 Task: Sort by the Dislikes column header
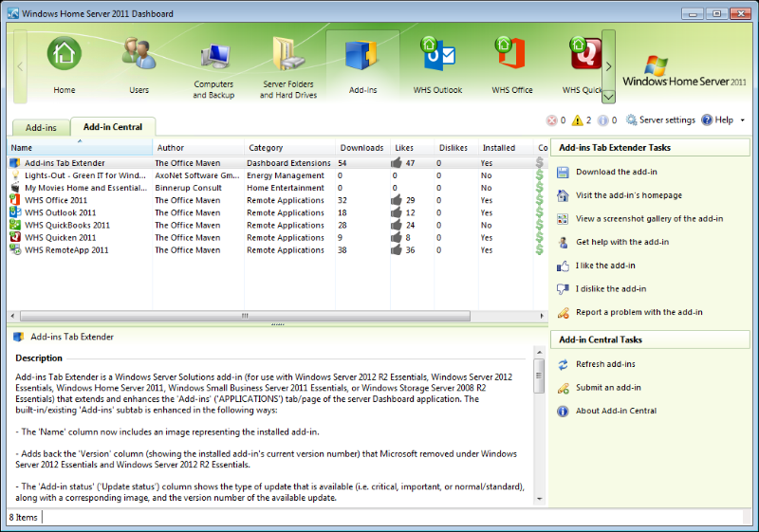[x=456, y=148]
